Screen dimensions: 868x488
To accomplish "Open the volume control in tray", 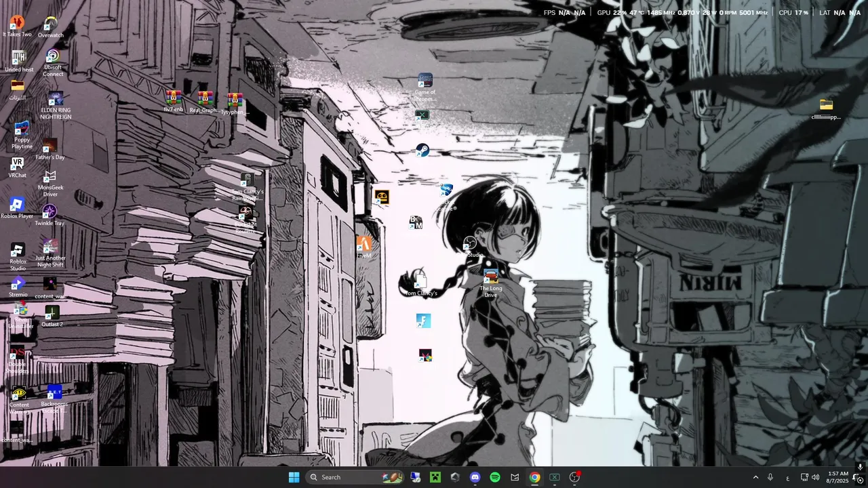I will coord(815,477).
